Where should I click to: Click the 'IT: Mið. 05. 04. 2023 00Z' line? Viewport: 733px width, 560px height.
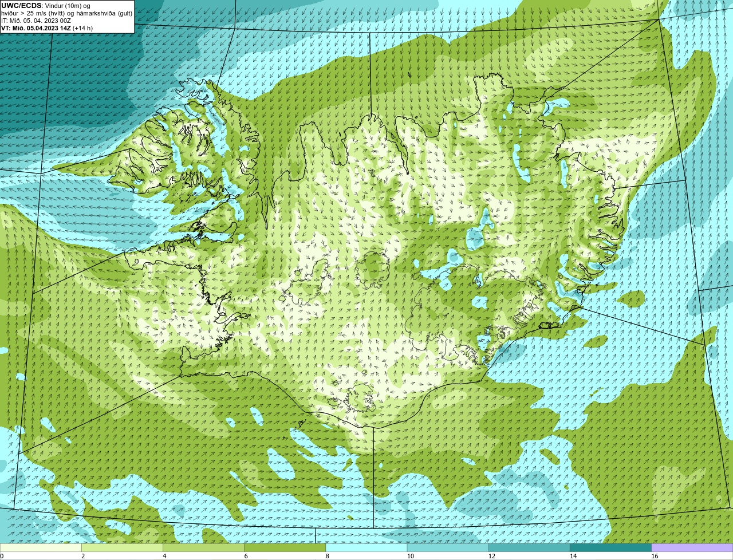tap(36, 21)
